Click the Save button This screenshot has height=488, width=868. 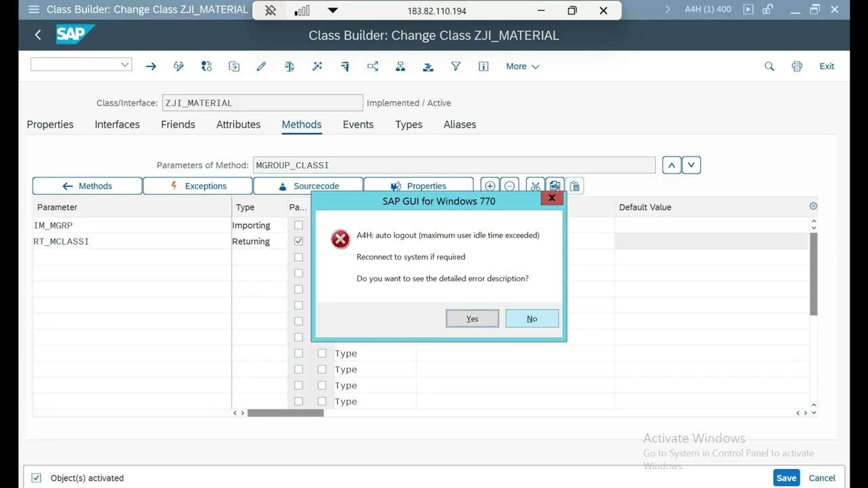(x=787, y=478)
